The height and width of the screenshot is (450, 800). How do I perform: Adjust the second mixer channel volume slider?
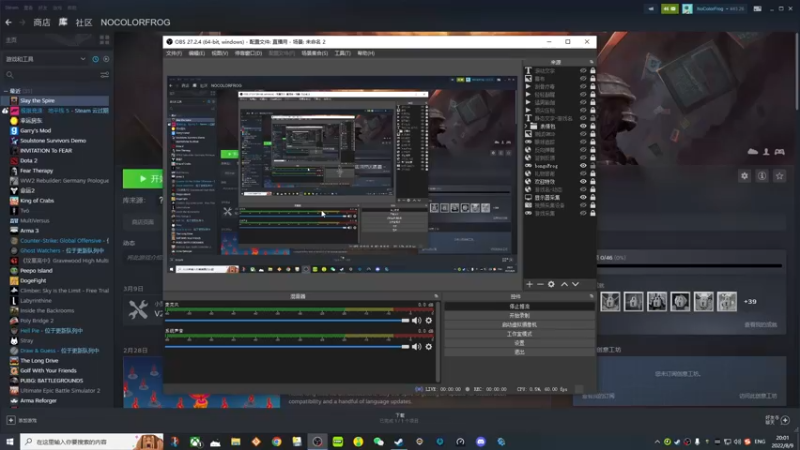[x=287, y=346]
